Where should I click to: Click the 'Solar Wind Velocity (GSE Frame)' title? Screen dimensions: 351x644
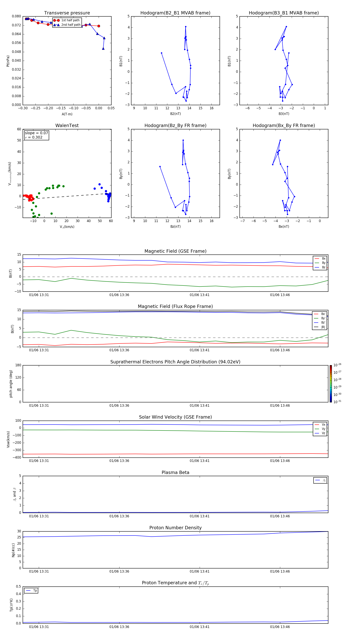175,417
